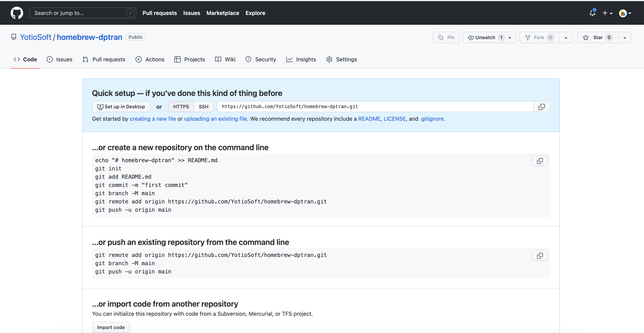This screenshot has height=333, width=644.
Task: Open Issues in the top navigation
Action: pos(191,13)
